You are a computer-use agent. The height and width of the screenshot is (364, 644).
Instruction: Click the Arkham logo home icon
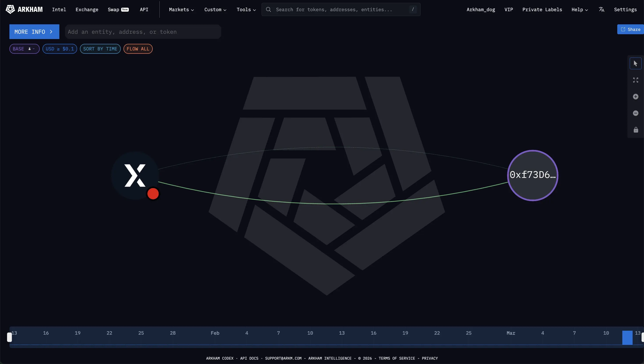(10, 9)
